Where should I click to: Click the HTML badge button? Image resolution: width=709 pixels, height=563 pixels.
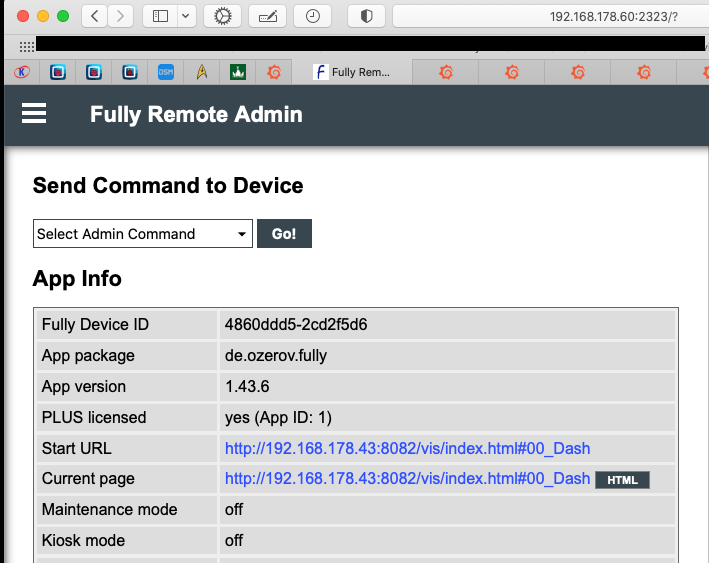click(622, 480)
